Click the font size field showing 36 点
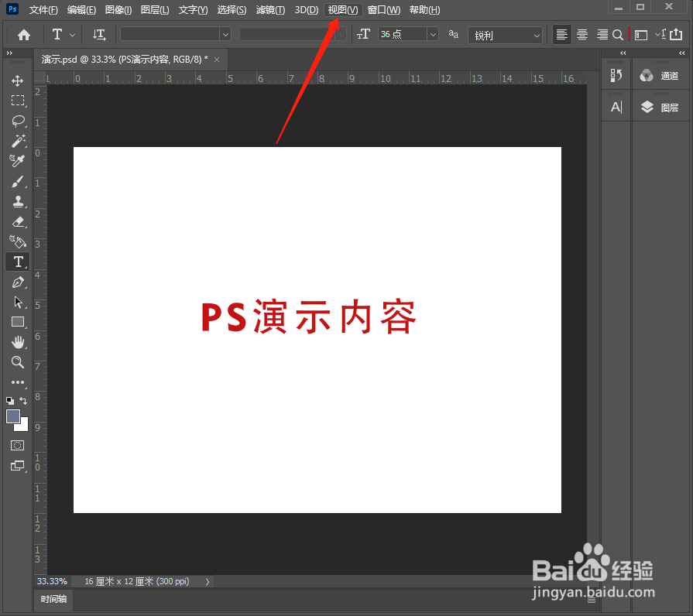This screenshot has height=616, width=693. (x=402, y=34)
